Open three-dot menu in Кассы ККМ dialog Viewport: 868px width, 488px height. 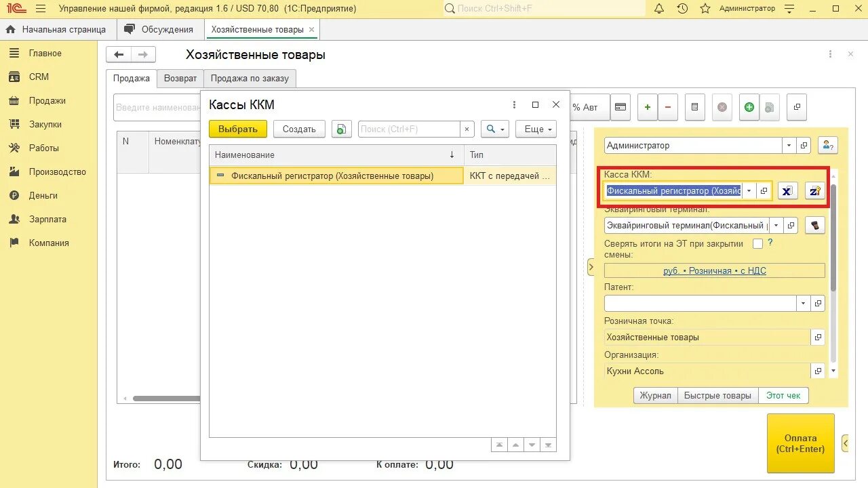[x=515, y=104]
